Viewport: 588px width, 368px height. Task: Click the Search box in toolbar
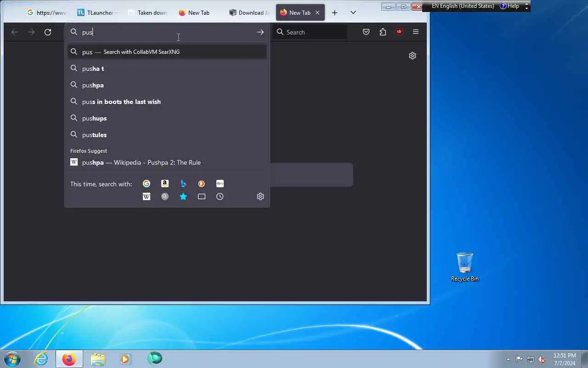(310, 32)
